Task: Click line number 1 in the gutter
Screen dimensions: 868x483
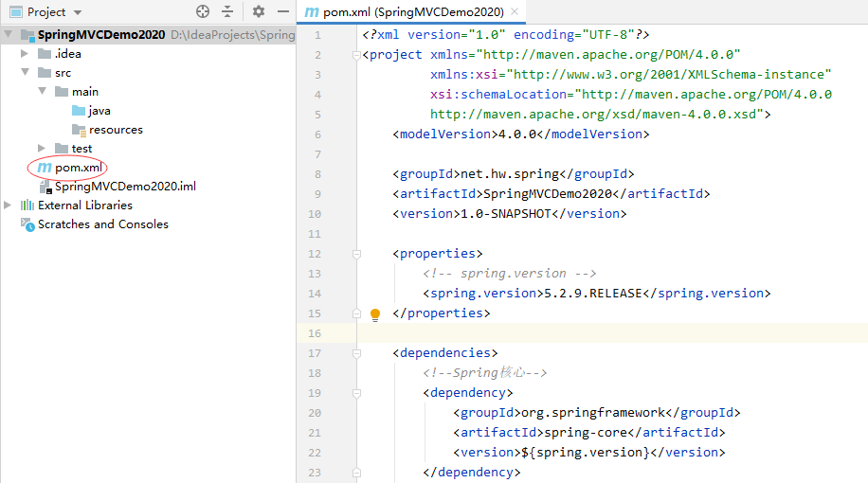Action: tap(317, 35)
